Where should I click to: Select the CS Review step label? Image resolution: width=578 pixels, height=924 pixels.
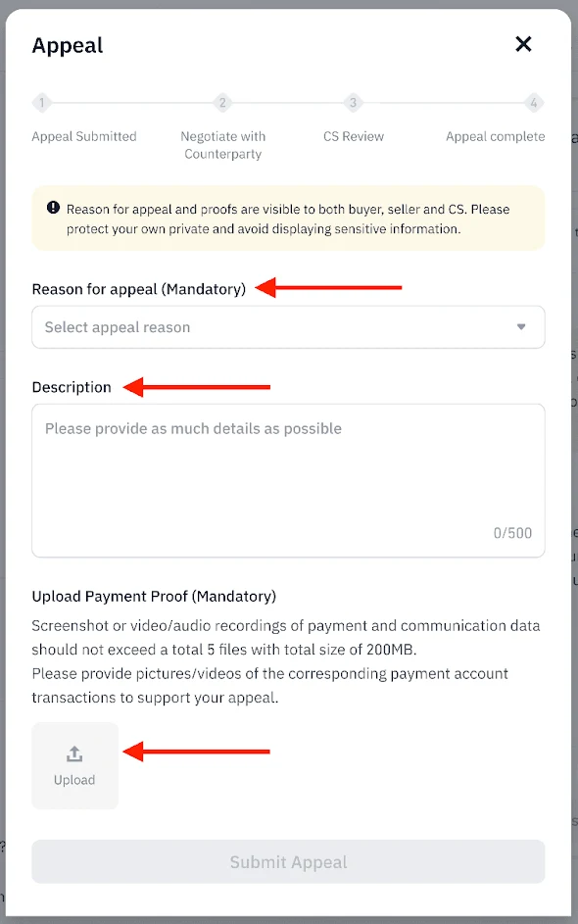354,136
